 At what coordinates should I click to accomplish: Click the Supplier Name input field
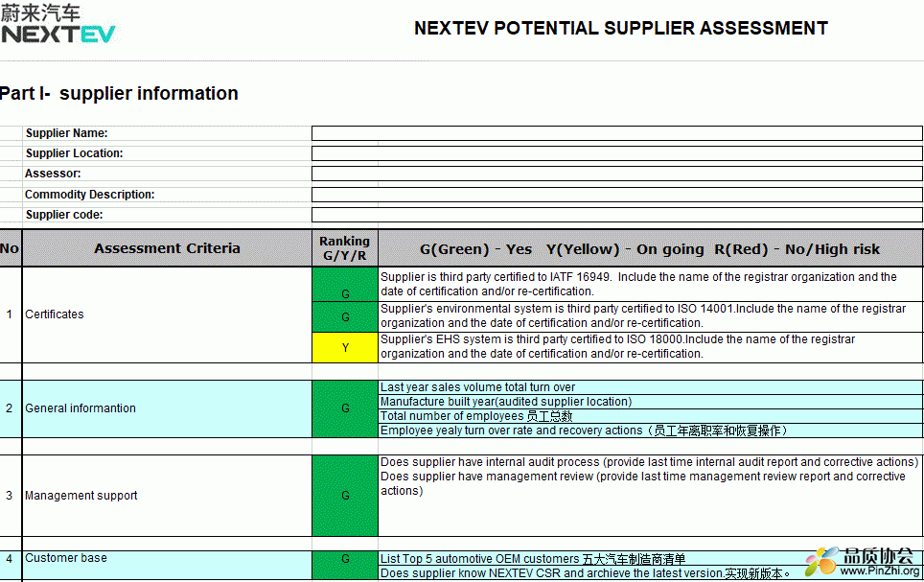617,133
